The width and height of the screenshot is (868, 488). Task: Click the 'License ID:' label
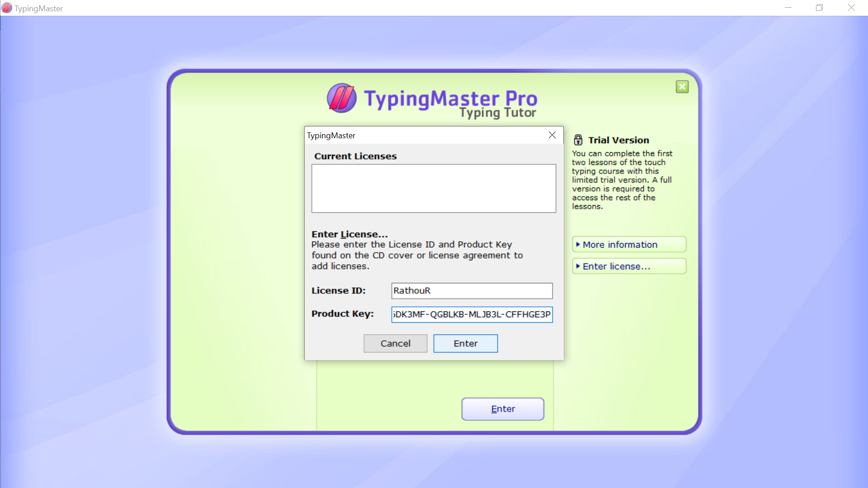click(x=339, y=291)
